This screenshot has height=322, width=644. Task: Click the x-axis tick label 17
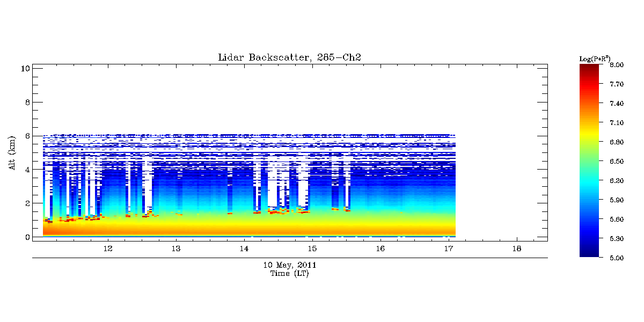click(449, 248)
